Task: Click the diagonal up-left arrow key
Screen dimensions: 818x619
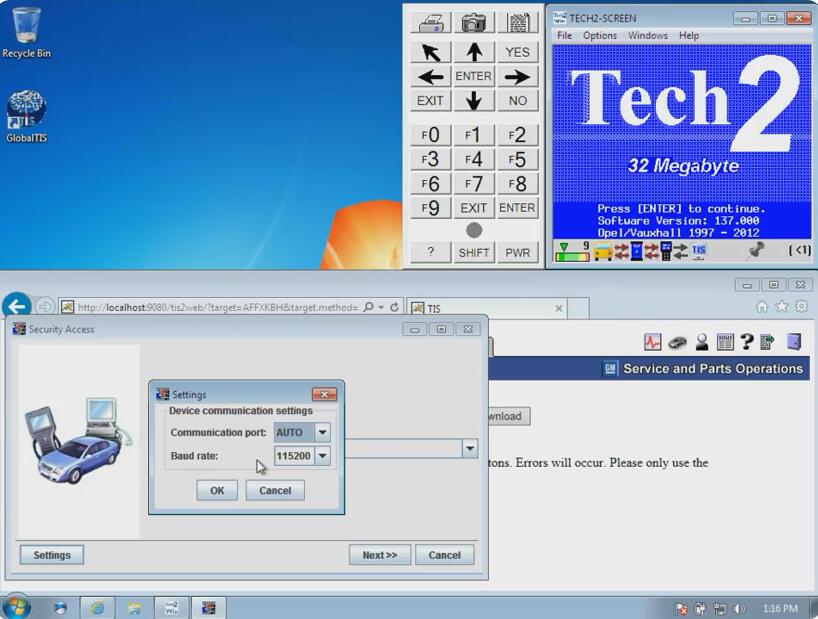Action: point(430,53)
